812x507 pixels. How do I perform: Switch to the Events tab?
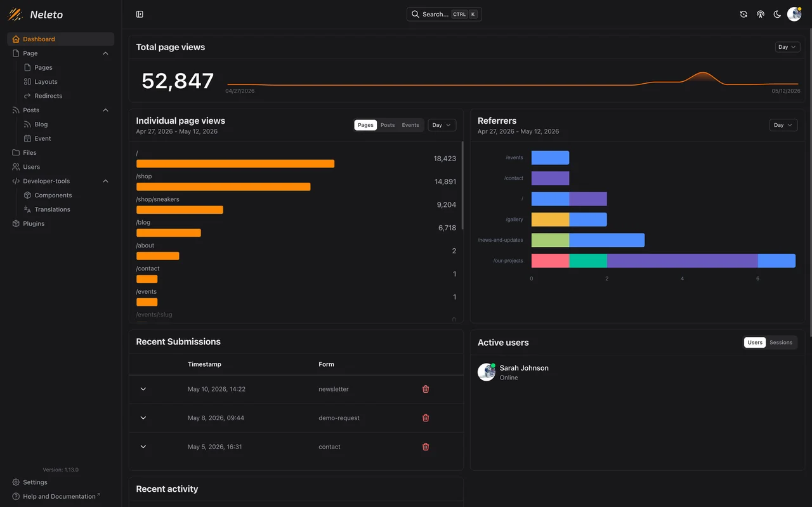(x=410, y=125)
